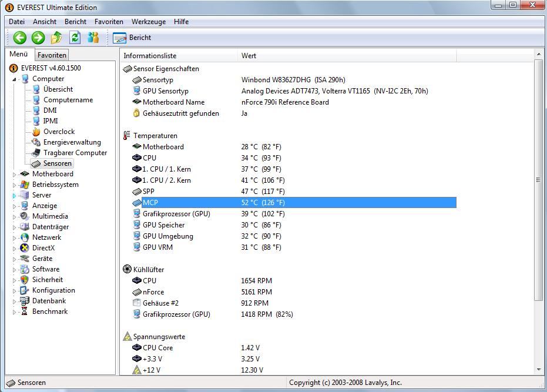Click the Spannungswerte warning icon
547x392 pixels.
coord(127,337)
